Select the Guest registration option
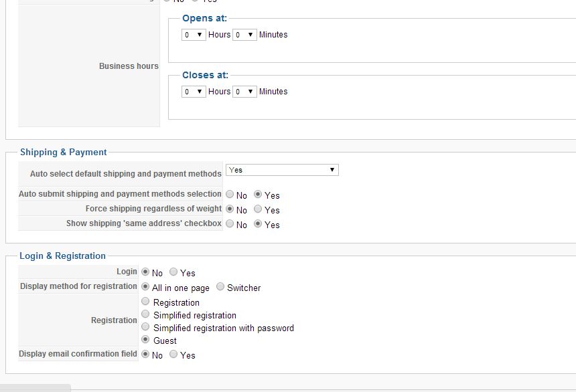Viewport: 576px width, 392px height. pyautogui.click(x=145, y=340)
